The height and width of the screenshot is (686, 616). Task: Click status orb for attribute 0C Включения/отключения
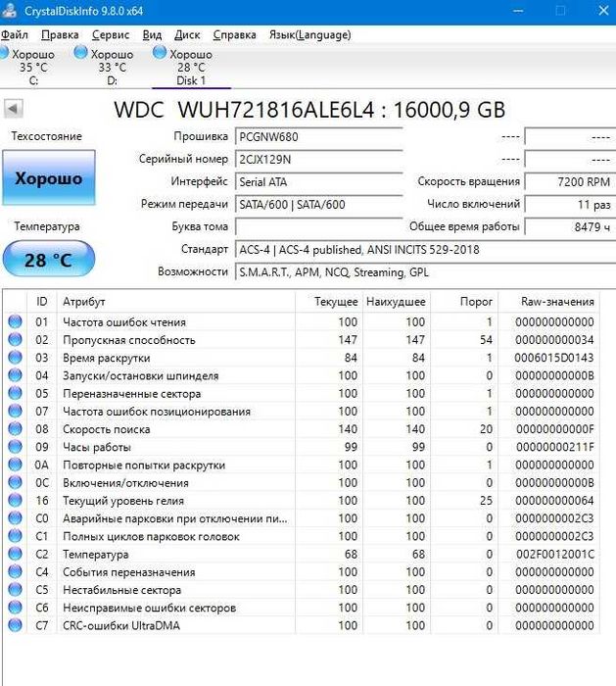coord(16,482)
